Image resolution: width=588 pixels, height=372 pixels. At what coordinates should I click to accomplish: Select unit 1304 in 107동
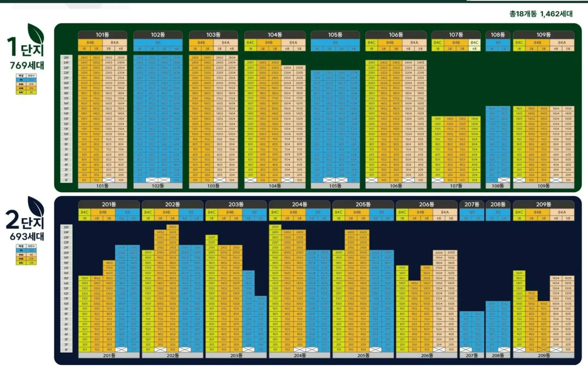point(474,119)
